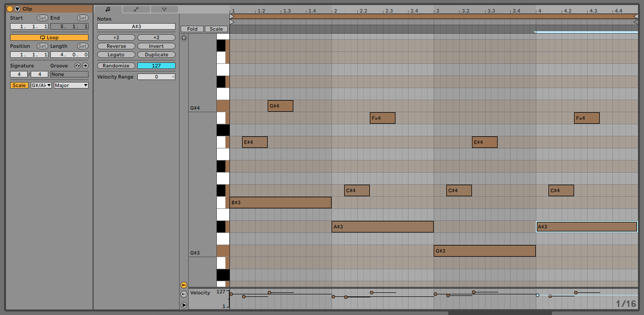The width and height of the screenshot is (644, 315).
Task: Click the Reverse button
Action: [116, 46]
